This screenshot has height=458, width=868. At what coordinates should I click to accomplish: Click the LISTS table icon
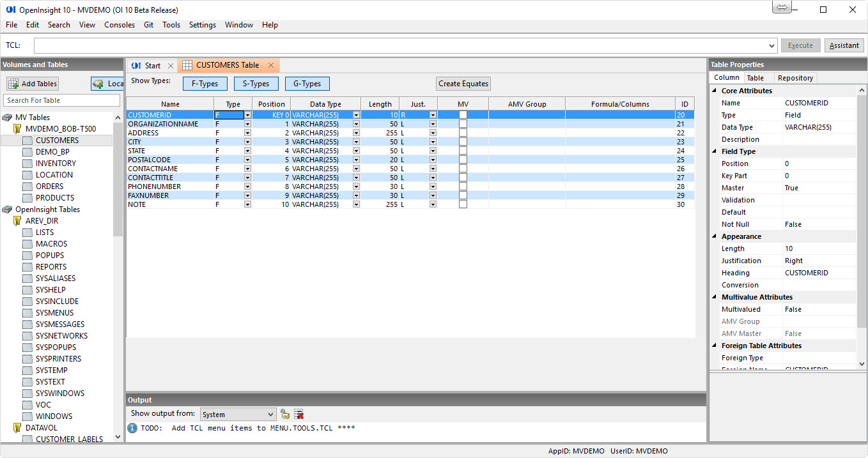click(27, 233)
